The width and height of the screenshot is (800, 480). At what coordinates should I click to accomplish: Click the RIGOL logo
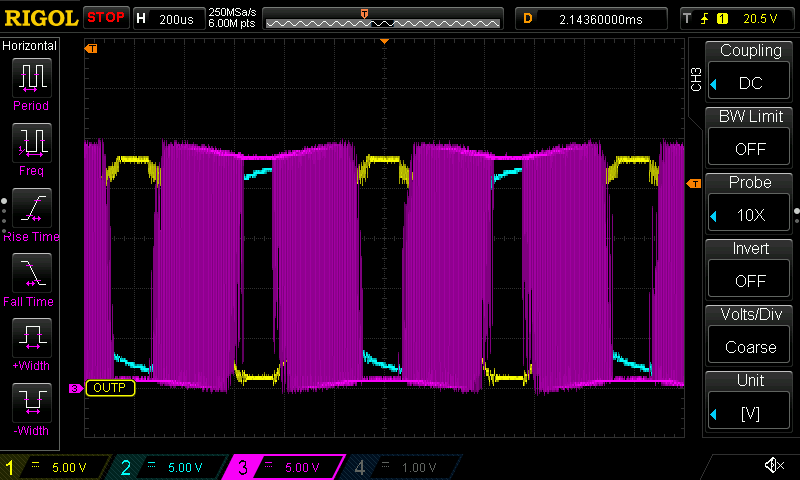click(x=40, y=18)
